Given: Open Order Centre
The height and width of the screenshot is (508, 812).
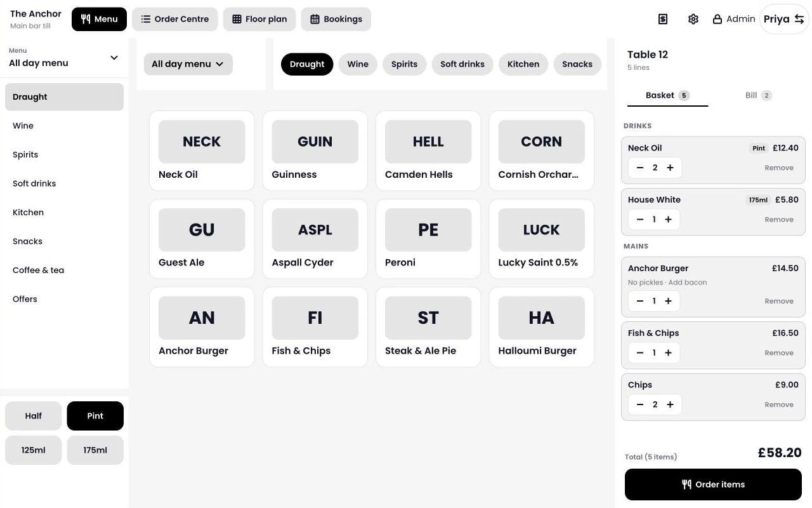Looking at the screenshot, I should click(175, 19).
